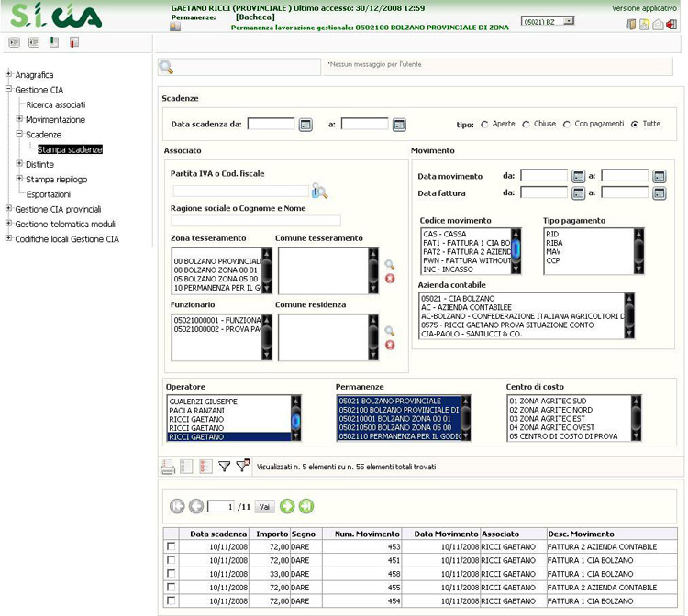Image resolution: width=688 pixels, height=616 pixels.
Task: Select the Chiuse radio button
Action: pos(526,125)
